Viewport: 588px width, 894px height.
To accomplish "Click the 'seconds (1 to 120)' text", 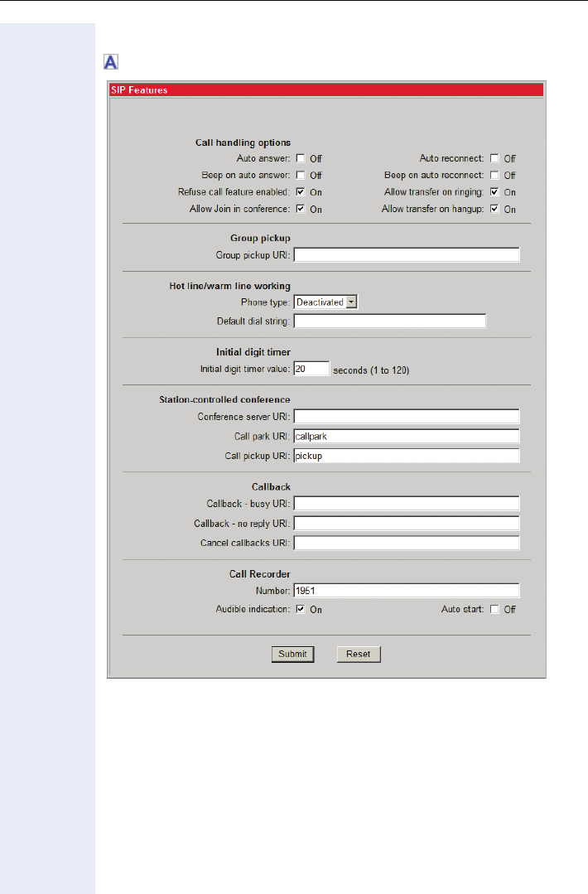I will 371,370.
